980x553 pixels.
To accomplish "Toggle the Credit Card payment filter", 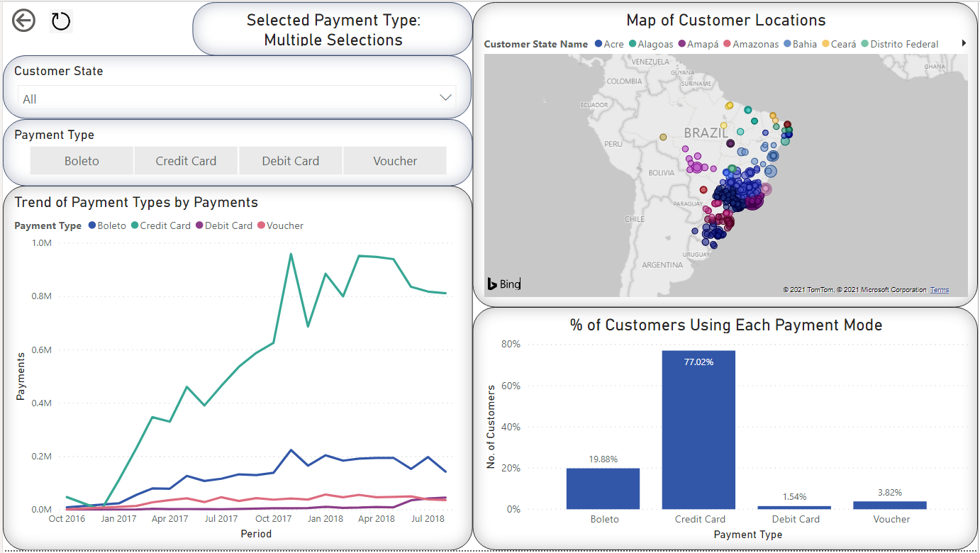I will coord(186,161).
